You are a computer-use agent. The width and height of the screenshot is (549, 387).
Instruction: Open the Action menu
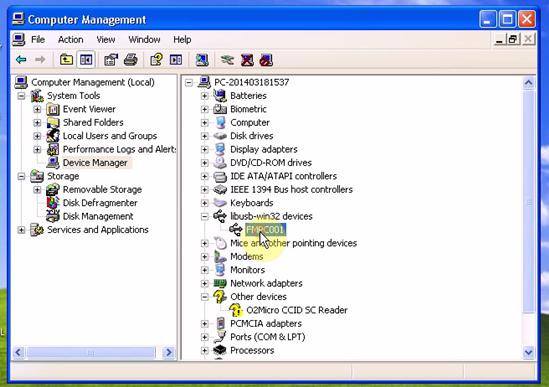click(x=70, y=40)
